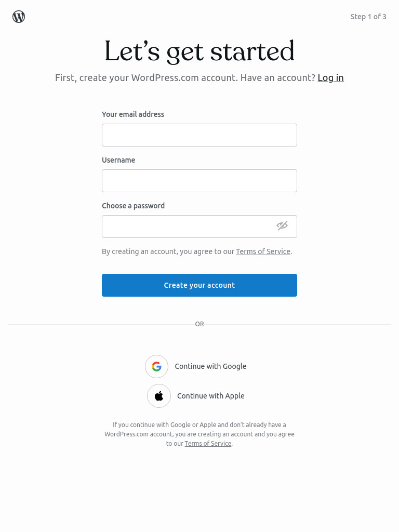Select the 'Continue with Apple' text
The height and width of the screenshot is (532, 399).
(x=211, y=396)
